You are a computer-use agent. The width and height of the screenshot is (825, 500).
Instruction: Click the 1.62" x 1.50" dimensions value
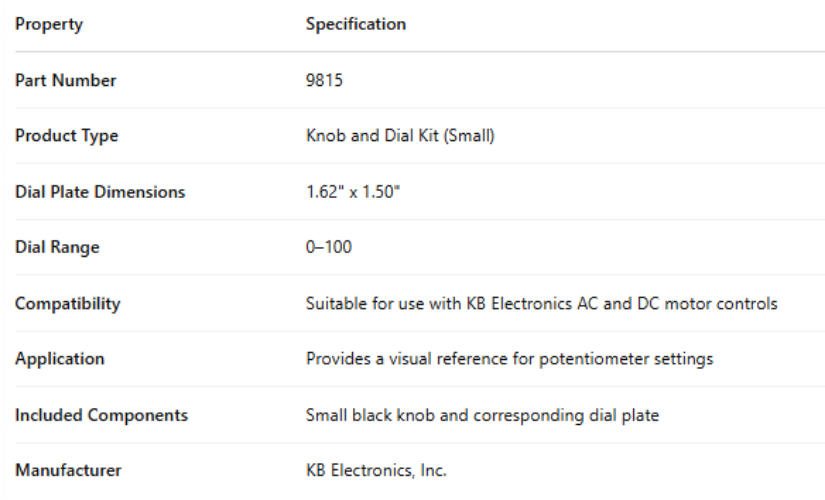point(353,192)
